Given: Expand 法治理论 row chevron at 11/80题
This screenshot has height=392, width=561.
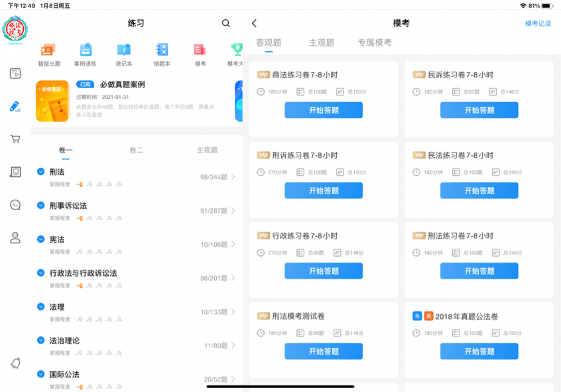Looking at the screenshot, I should pyautogui.click(x=233, y=346).
